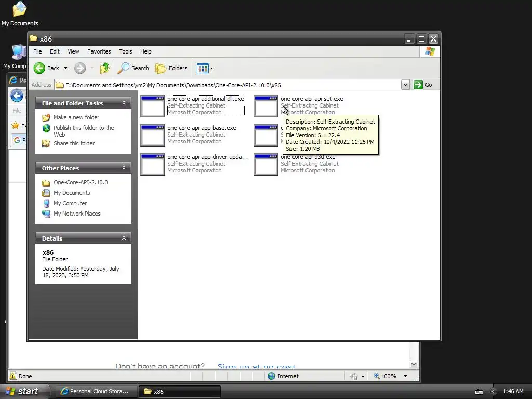This screenshot has width=532, height=399.
Task: Maximize the x86 window
Action: tap(421, 39)
